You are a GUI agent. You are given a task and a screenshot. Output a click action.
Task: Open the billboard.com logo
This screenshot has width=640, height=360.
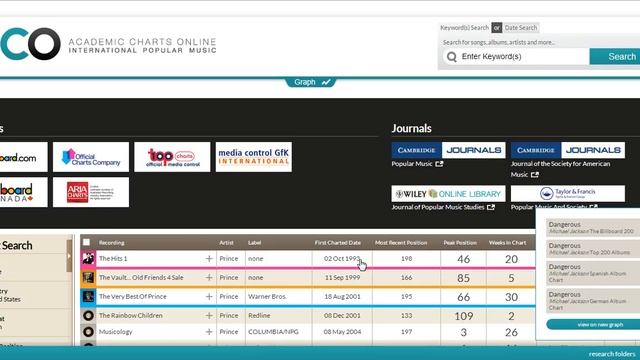point(23,157)
